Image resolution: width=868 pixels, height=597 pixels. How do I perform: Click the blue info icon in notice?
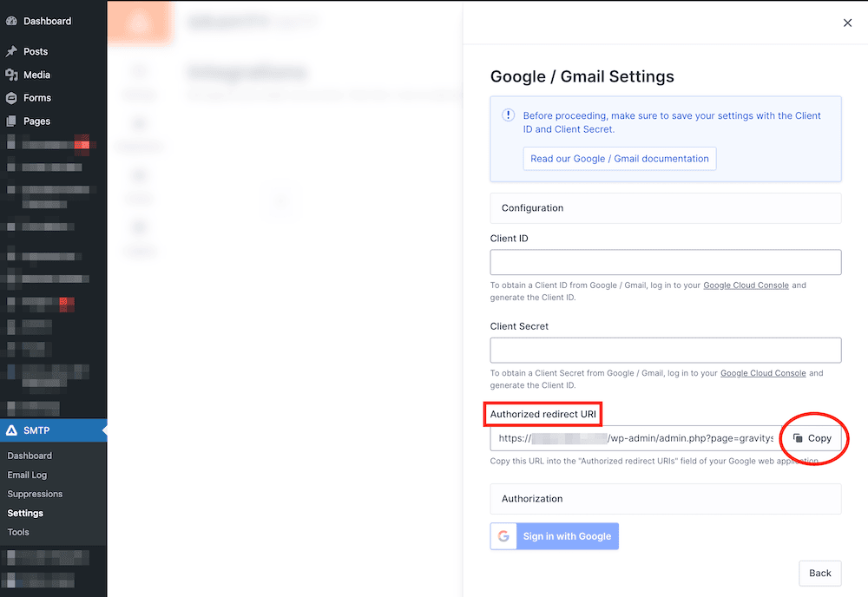(x=508, y=115)
